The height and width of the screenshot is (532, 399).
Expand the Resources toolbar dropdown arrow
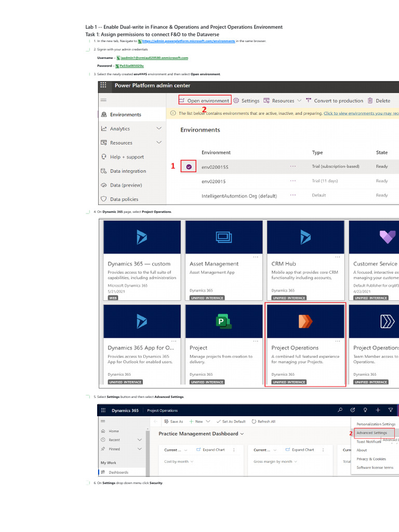pos(299,100)
